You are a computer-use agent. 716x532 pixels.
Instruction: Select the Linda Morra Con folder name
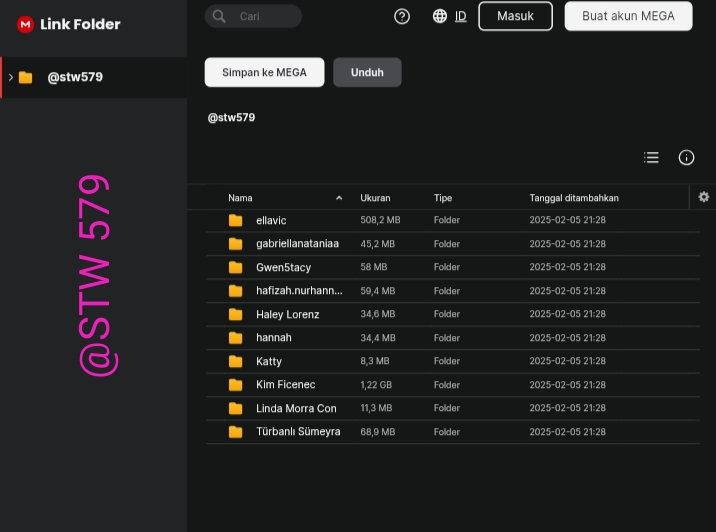pos(296,408)
